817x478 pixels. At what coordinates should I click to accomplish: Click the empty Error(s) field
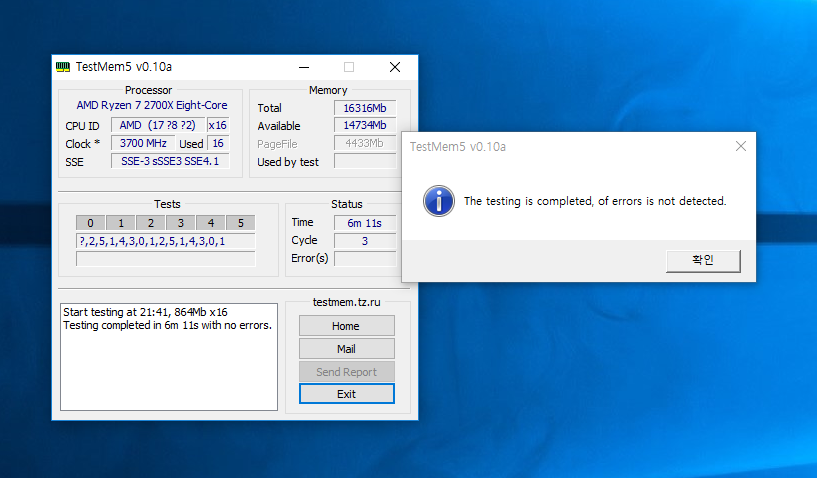[x=365, y=259]
